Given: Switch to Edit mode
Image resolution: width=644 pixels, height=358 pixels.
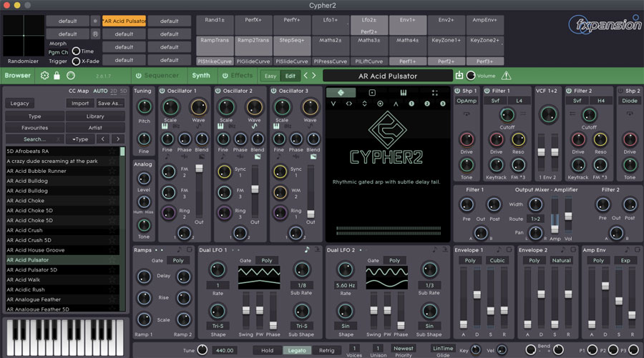Looking at the screenshot, I should 291,76.
